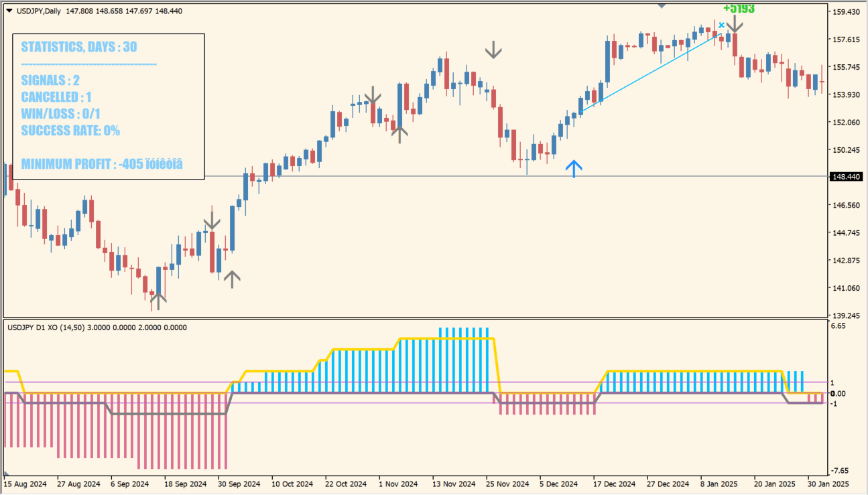
Task: Select the gray down arrow near 30 Sep
Action: 212,220
